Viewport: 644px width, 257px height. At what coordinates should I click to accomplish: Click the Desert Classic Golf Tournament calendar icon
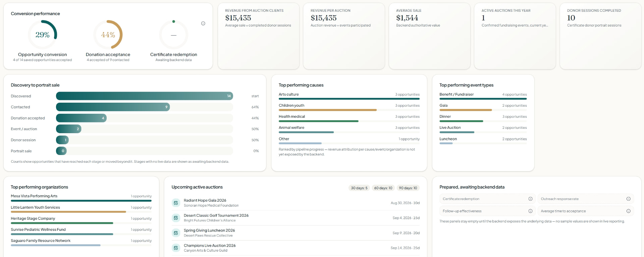click(x=176, y=218)
